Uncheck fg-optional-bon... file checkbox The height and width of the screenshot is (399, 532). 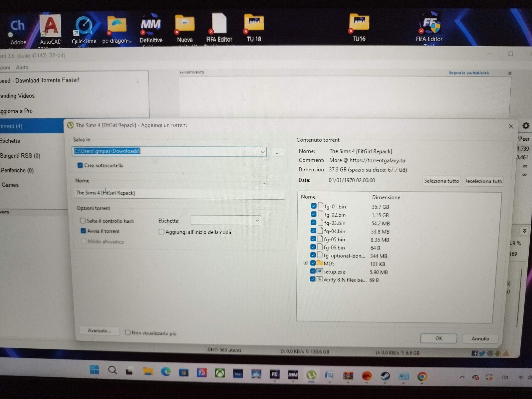pos(313,255)
